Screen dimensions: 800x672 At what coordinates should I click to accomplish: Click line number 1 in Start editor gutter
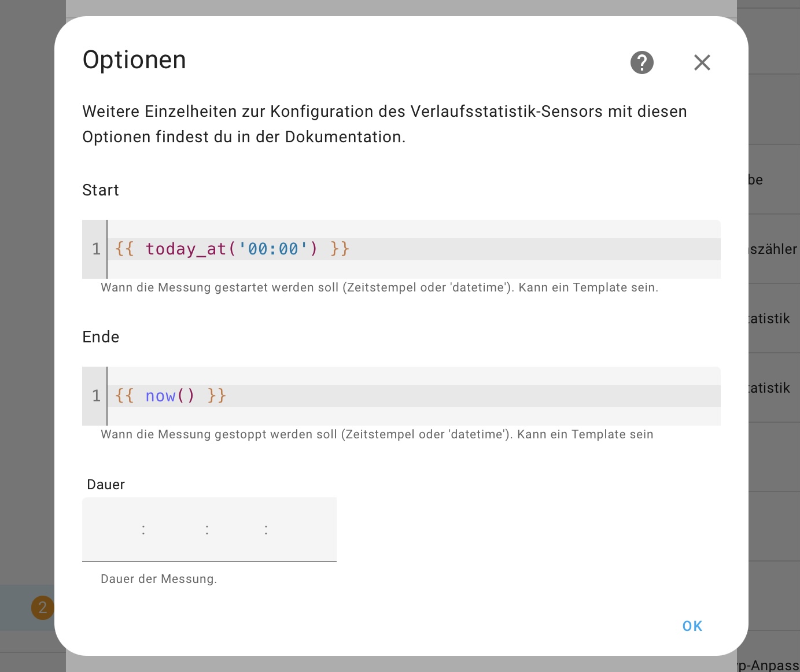(96, 249)
